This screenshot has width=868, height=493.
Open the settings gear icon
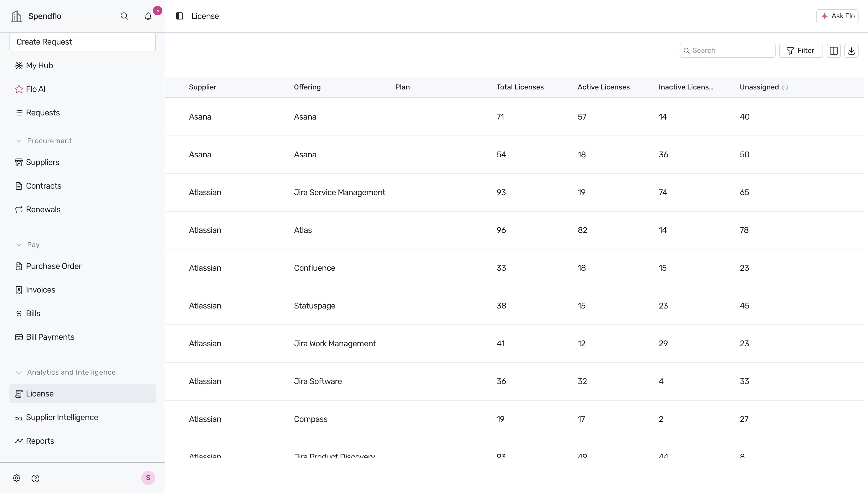click(x=17, y=478)
